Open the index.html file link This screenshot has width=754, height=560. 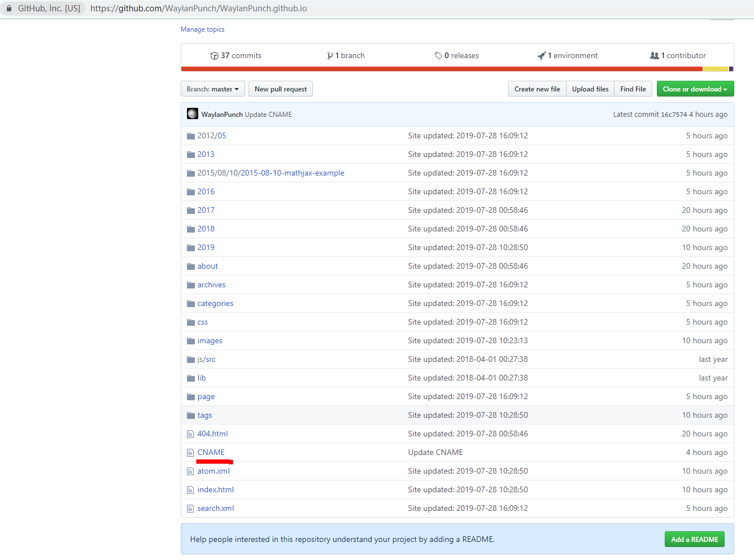(x=216, y=490)
